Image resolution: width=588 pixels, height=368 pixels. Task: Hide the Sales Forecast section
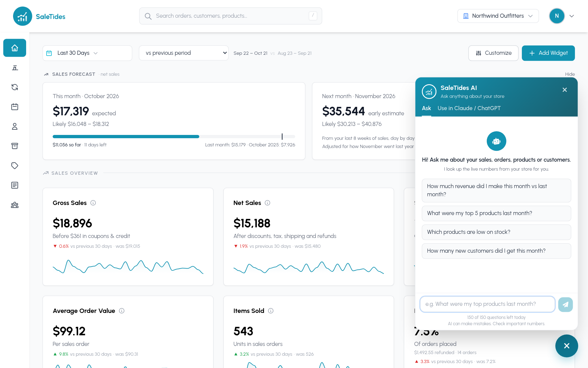[570, 74]
